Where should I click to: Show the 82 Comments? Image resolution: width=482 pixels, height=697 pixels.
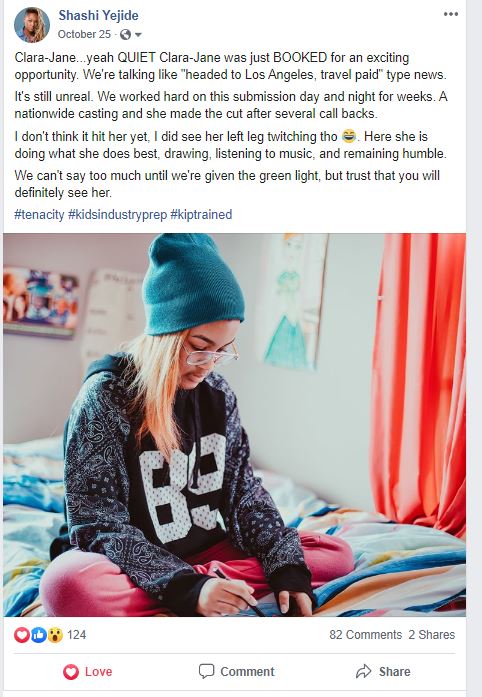coord(366,635)
